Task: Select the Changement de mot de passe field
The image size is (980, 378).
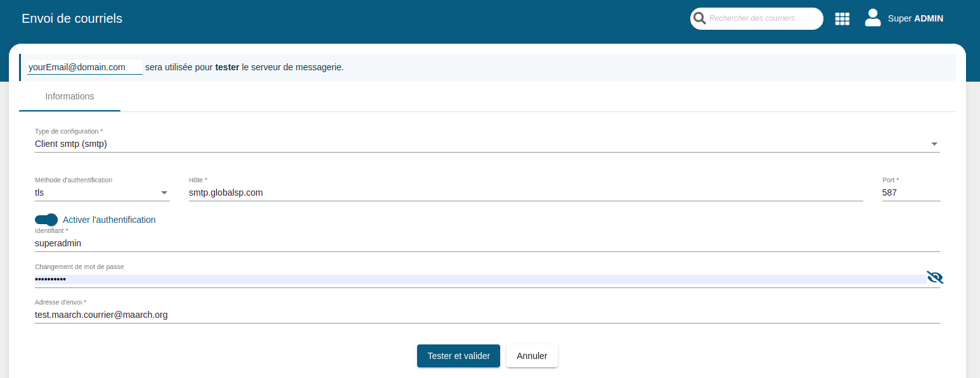Action: point(317,279)
